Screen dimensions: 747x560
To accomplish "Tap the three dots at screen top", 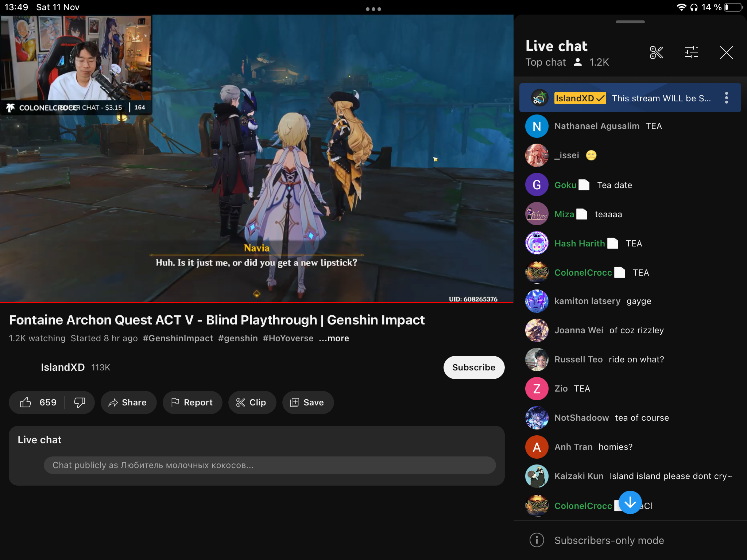I will coord(373,9).
